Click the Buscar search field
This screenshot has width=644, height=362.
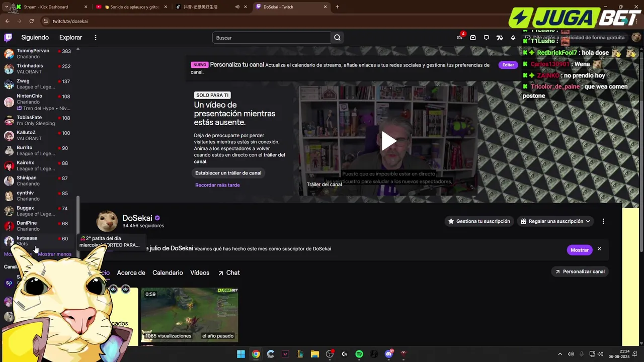coord(272,38)
